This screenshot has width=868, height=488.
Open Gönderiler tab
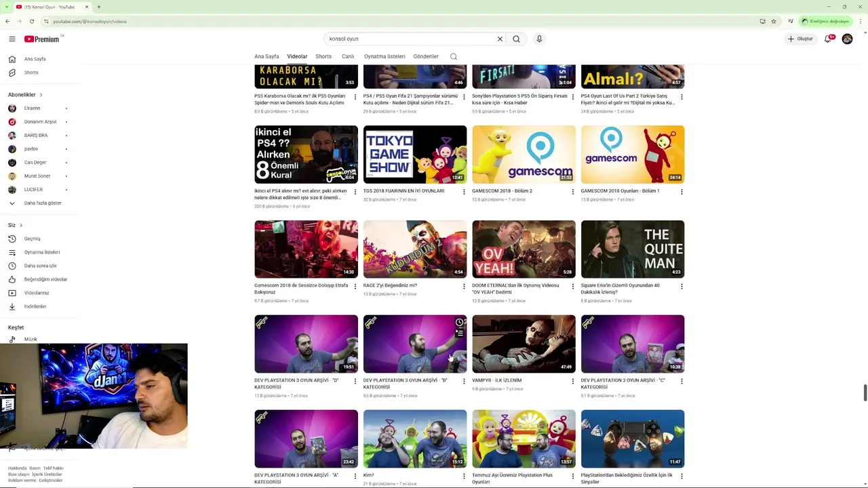[426, 56]
